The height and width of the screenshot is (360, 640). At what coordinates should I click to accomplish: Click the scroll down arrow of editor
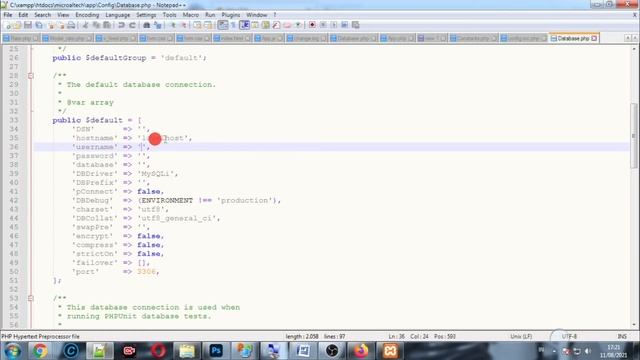(x=633, y=325)
